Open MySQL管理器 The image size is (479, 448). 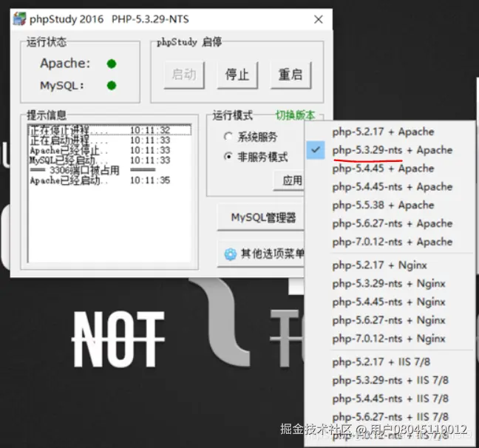[261, 217]
